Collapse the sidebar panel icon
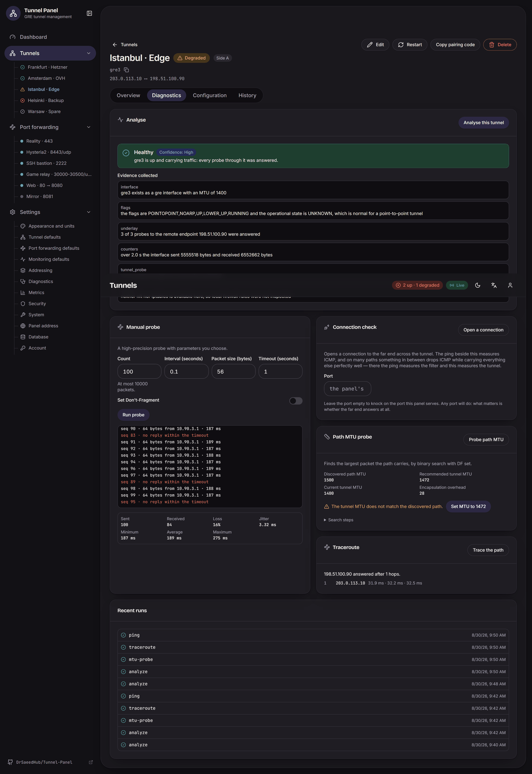532x774 pixels. coord(89,13)
